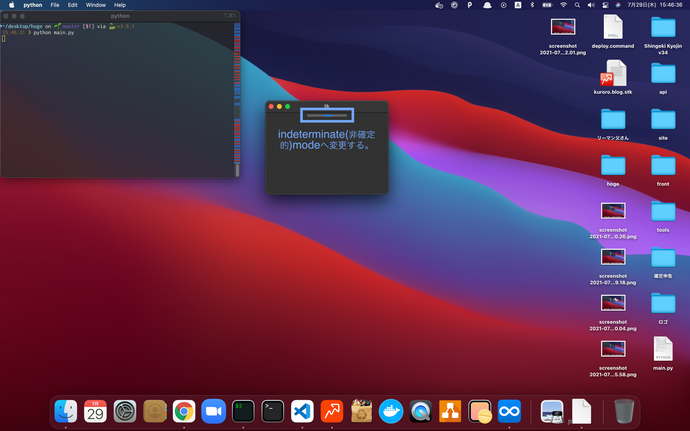The width and height of the screenshot is (690, 431).
Task: Select the ロゴ folder on the desktop
Action: coord(663,303)
